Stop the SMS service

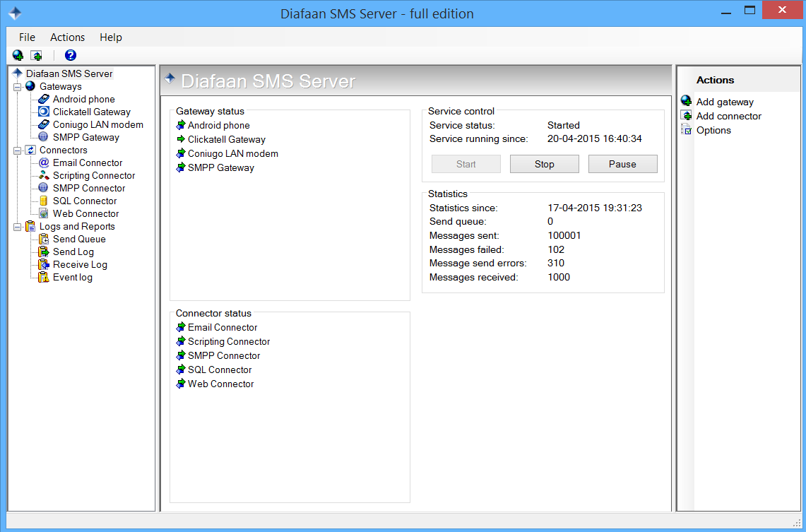545,164
